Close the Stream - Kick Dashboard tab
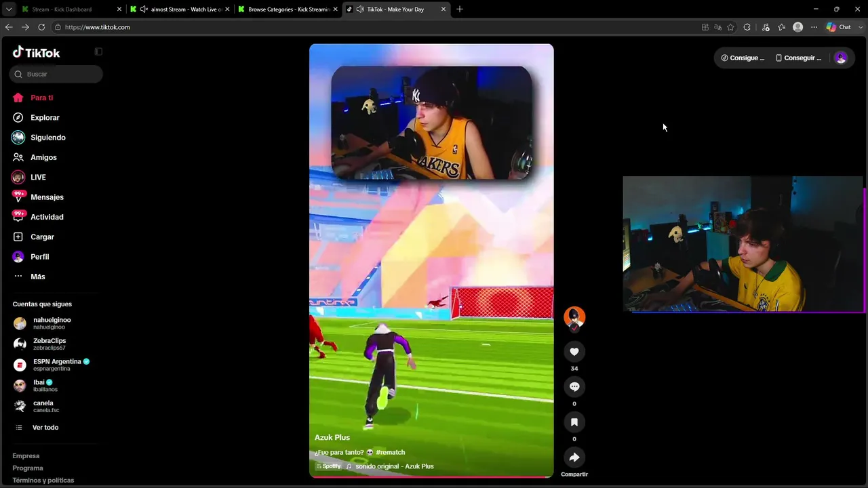The image size is (868, 488). pyautogui.click(x=119, y=9)
